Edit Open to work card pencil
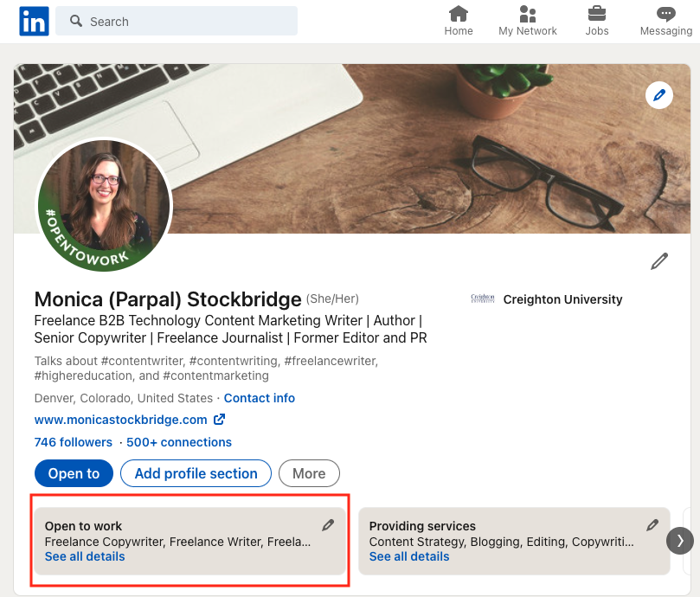This screenshot has height=597, width=700. (x=328, y=525)
